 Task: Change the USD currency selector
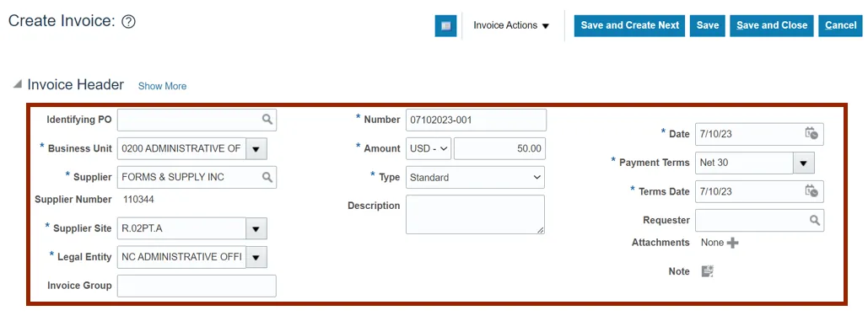429,148
